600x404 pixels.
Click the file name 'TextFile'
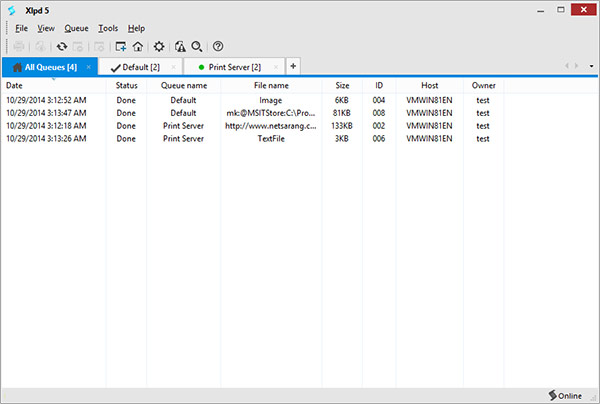click(x=271, y=138)
